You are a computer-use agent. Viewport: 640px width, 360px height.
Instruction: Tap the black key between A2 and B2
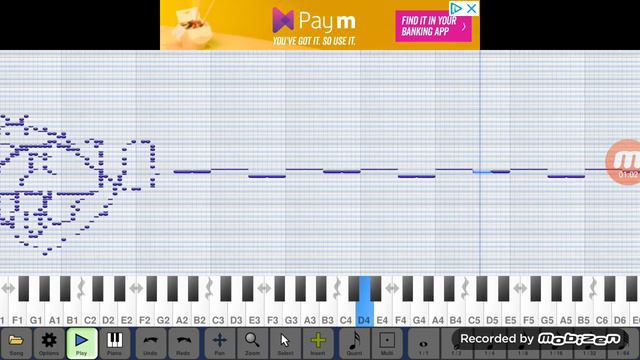[193, 289]
